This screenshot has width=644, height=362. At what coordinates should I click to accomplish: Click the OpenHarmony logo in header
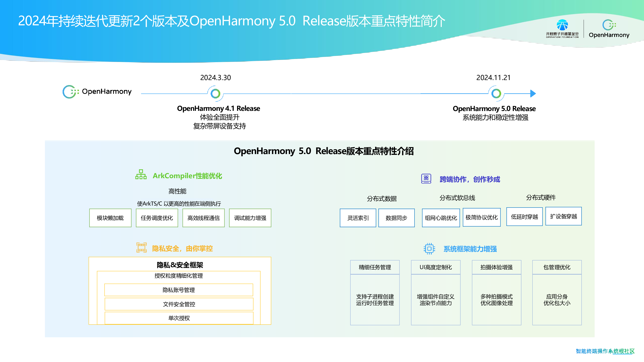[x=609, y=29]
